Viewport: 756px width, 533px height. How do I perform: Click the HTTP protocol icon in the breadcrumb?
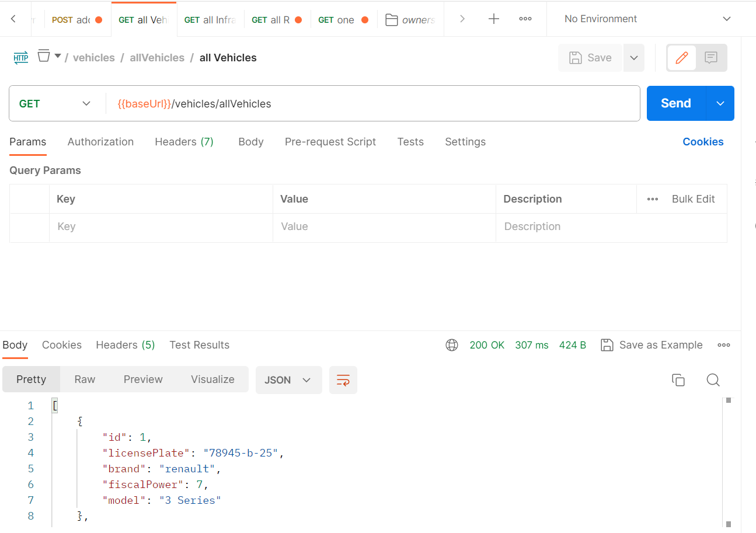[21, 57]
